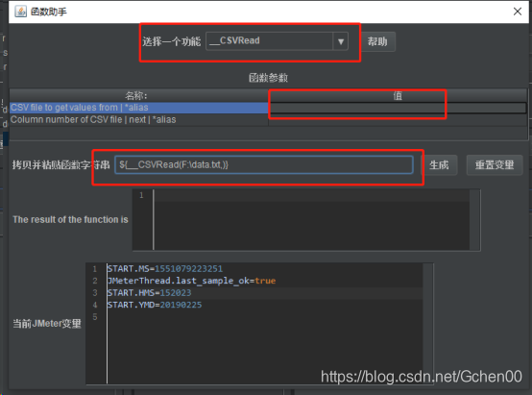This screenshot has width=532, height=395.
Task: Select row 'Column number of CSV file | next | *alias'
Action: click(x=139, y=120)
